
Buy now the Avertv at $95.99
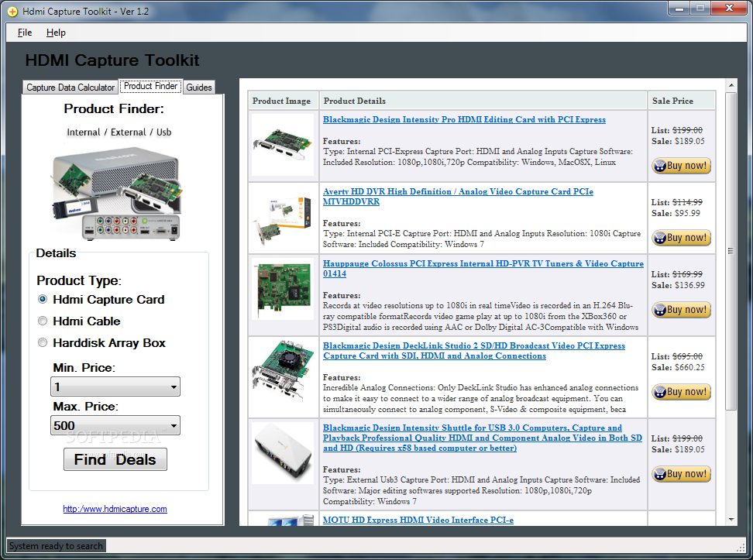click(x=681, y=238)
